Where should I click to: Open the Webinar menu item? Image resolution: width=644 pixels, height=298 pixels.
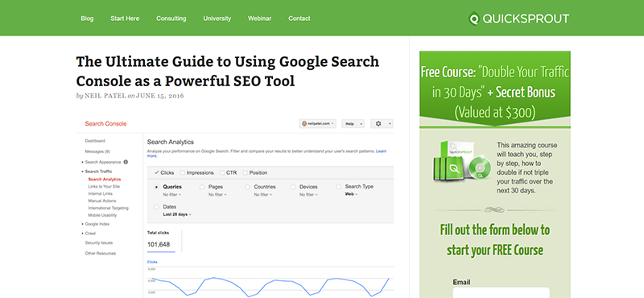point(259,19)
